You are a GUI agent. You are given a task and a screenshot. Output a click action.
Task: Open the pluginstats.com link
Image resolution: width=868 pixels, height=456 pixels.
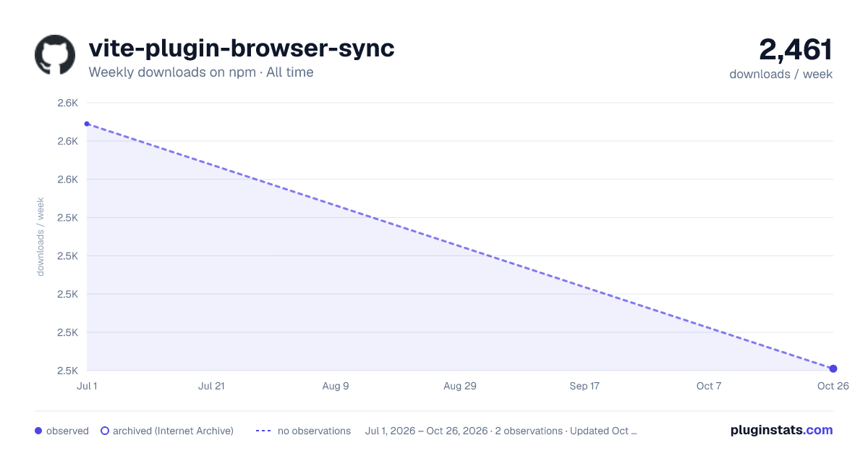tap(782, 430)
